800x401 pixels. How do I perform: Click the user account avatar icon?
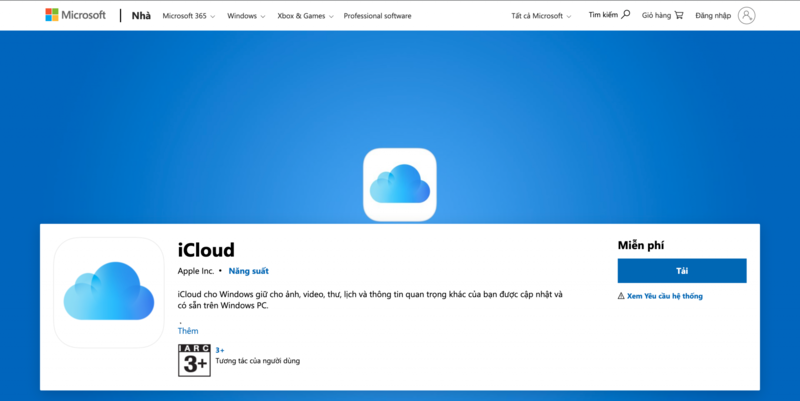746,15
